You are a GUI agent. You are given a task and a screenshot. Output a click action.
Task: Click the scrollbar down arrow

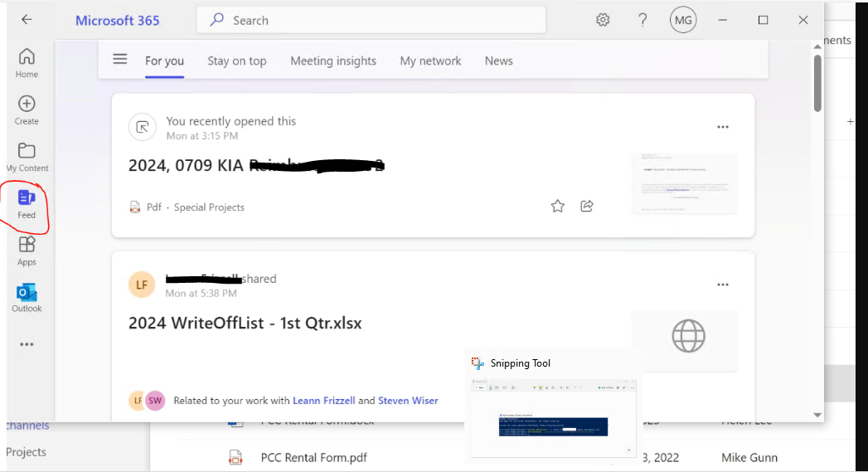[x=817, y=415]
